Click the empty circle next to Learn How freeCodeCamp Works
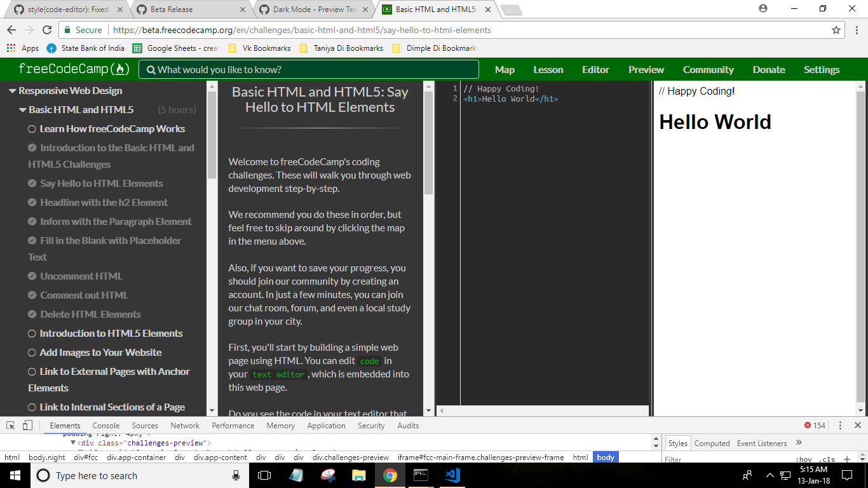 pos(31,128)
